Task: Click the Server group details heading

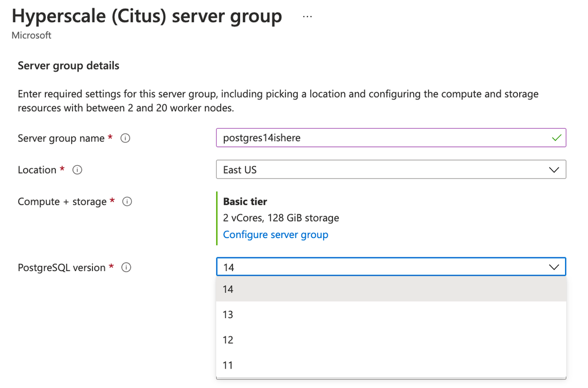Action: coord(68,65)
